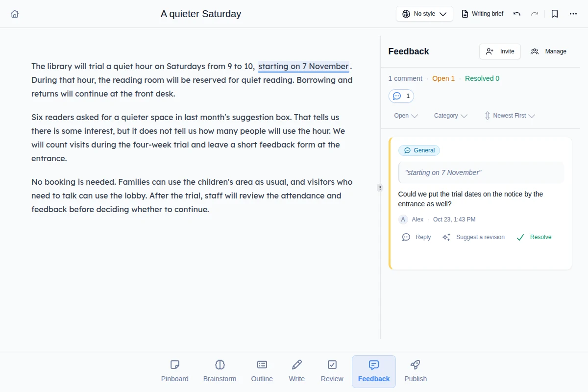Expand the Open status filter
Viewport: 588px width, 392px height.
[x=406, y=116]
